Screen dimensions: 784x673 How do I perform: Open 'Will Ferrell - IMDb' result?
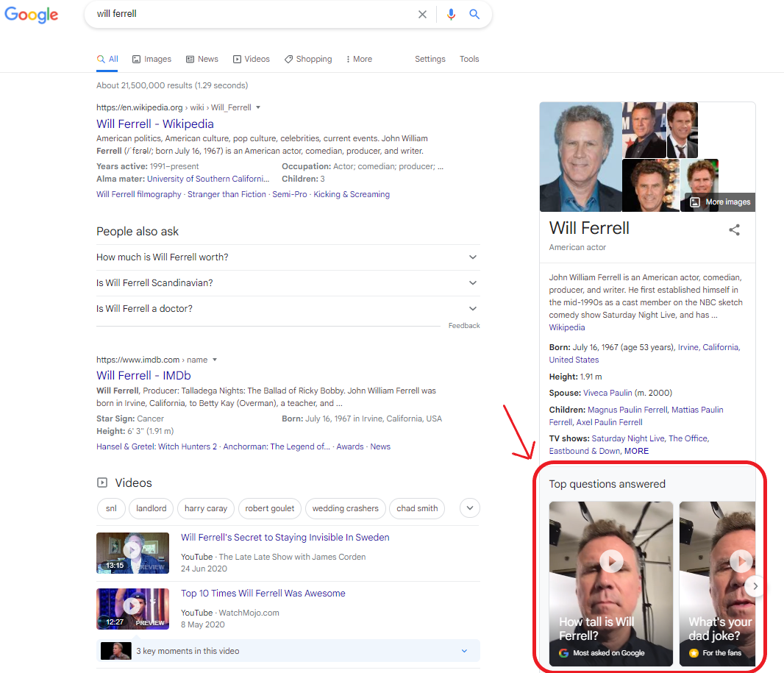click(143, 376)
